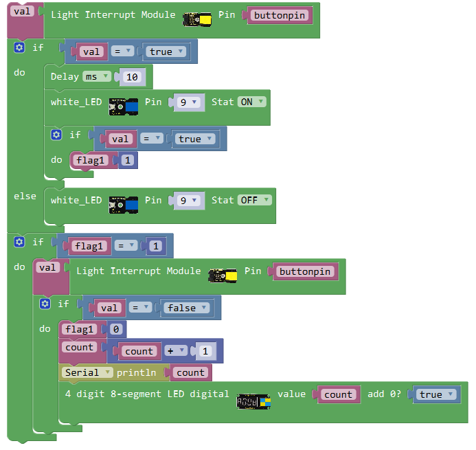Click number 1 in flag1 = 1 condition
This screenshot has height=450, width=476.
pyautogui.click(x=156, y=246)
